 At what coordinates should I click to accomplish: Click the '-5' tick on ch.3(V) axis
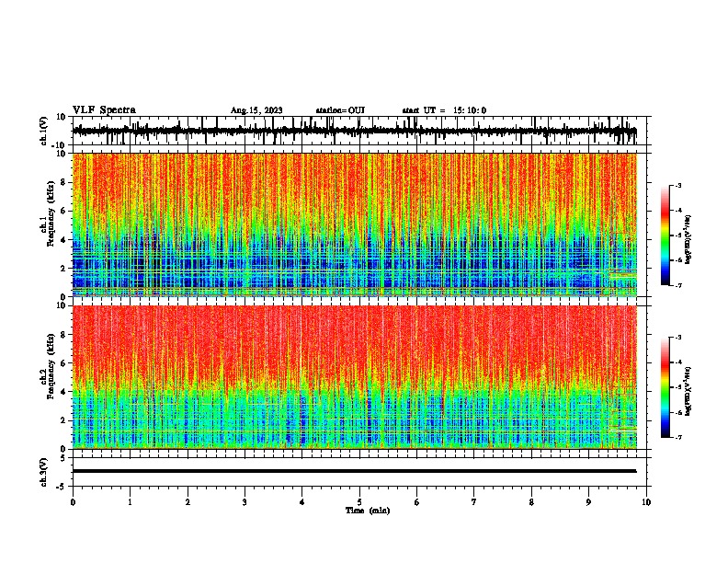coord(63,487)
